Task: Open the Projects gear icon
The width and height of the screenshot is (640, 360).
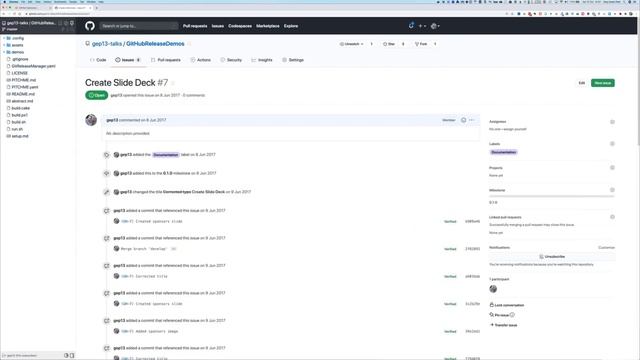Action: 612,168
